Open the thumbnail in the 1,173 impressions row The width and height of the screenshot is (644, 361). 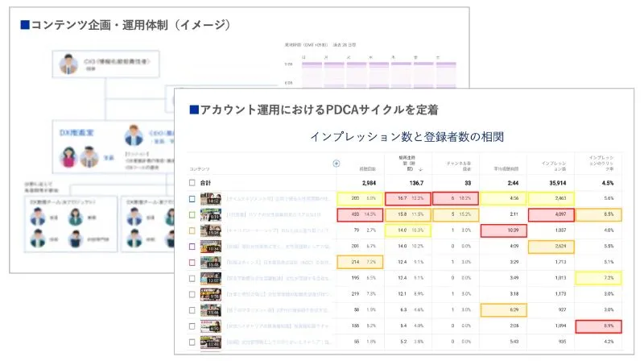pos(211,294)
